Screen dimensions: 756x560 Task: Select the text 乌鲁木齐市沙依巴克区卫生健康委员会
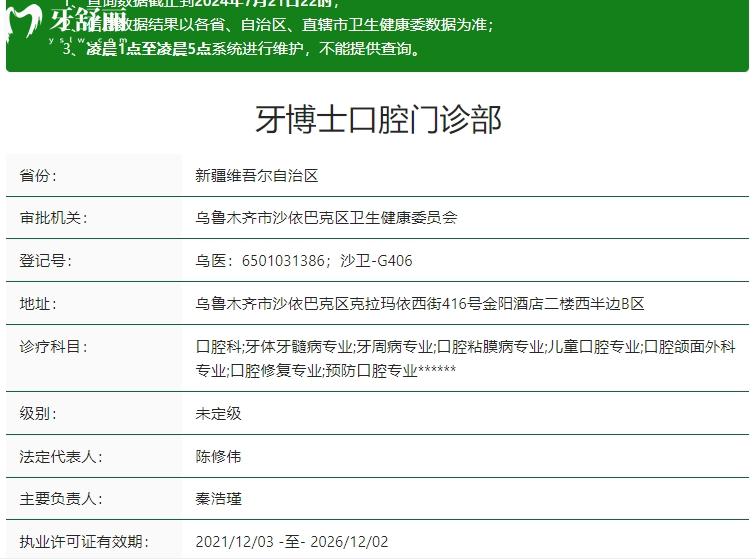tap(326, 218)
